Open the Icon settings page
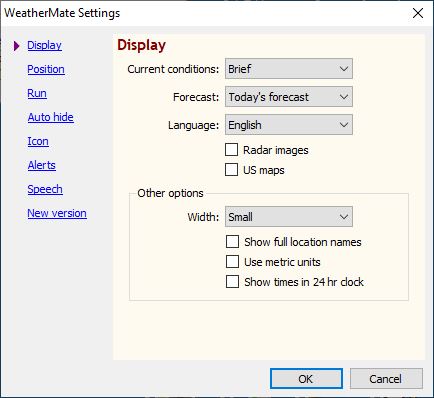 click(x=38, y=141)
